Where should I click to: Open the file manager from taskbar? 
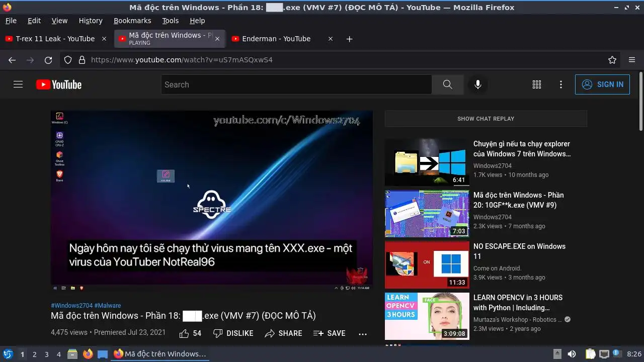72,354
